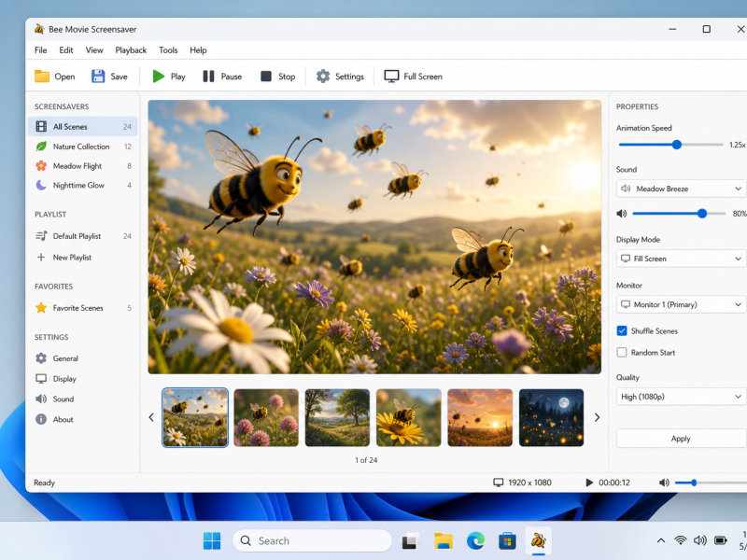
Task: Click the status bar monitor resolution icon
Action: pyautogui.click(x=499, y=483)
